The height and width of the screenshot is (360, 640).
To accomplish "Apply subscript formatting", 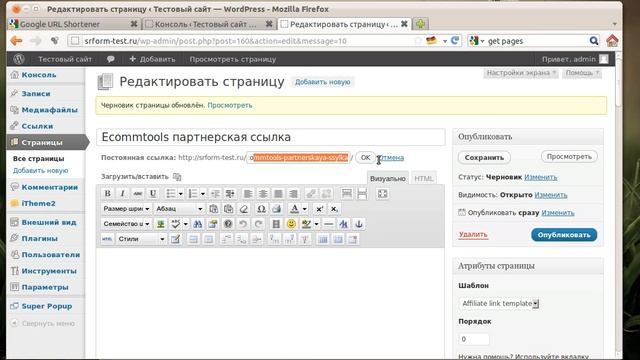I will pyautogui.click(x=334, y=209).
